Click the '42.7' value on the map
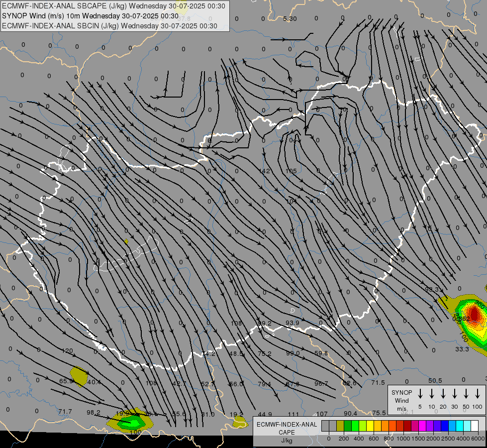This screenshot has height=448, width=487. click(x=179, y=383)
